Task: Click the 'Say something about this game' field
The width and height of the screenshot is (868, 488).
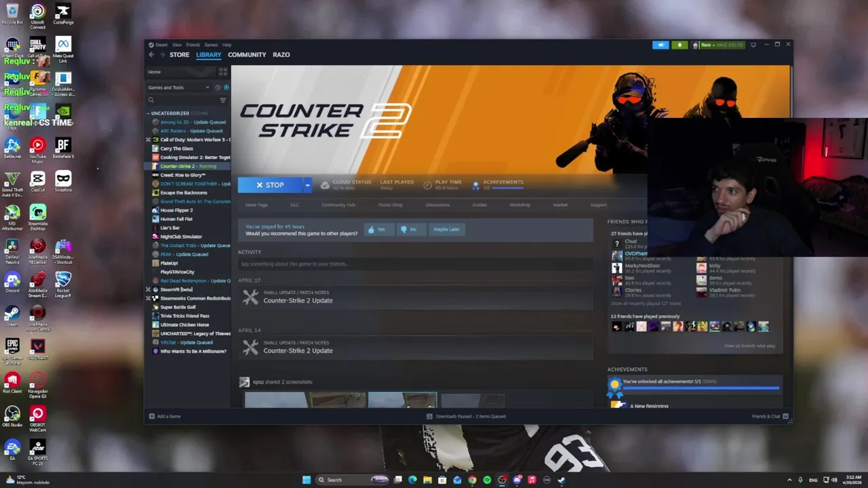Action: click(415, 264)
